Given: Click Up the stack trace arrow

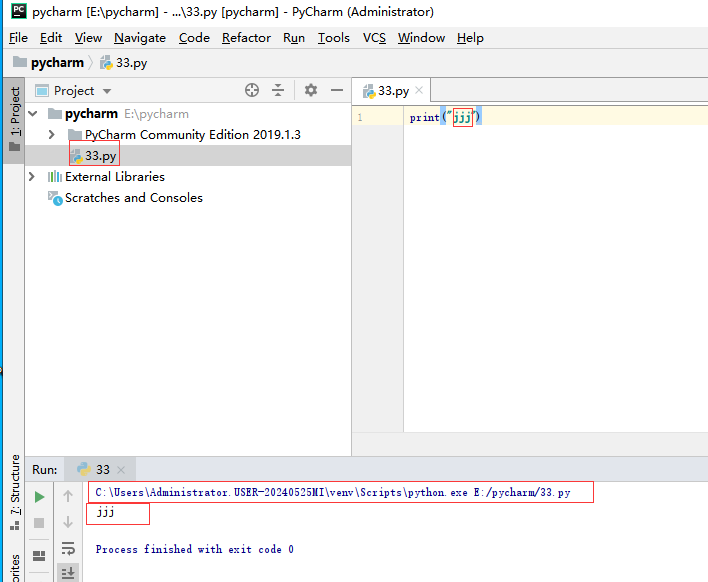Looking at the screenshot, I should 68,496.
